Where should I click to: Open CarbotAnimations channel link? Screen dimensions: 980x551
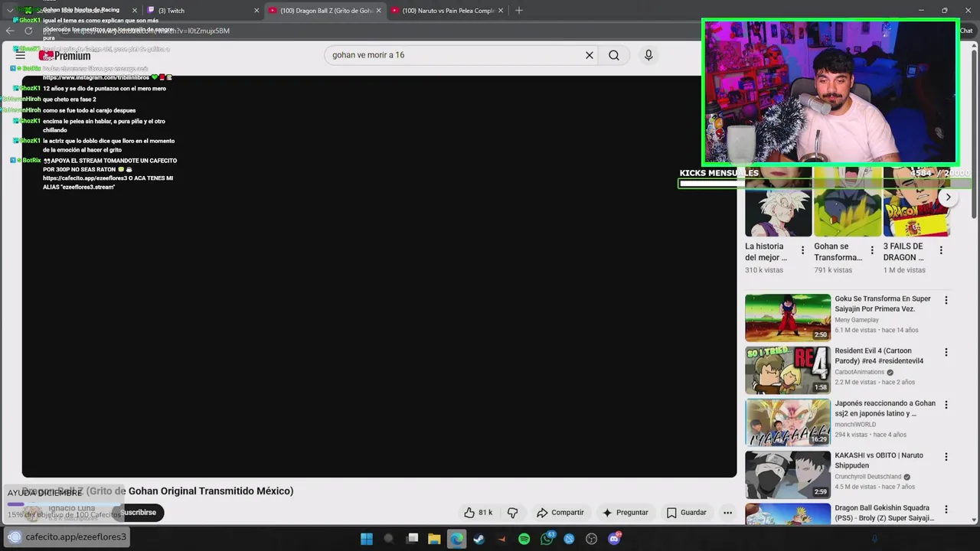coord(859,372)
